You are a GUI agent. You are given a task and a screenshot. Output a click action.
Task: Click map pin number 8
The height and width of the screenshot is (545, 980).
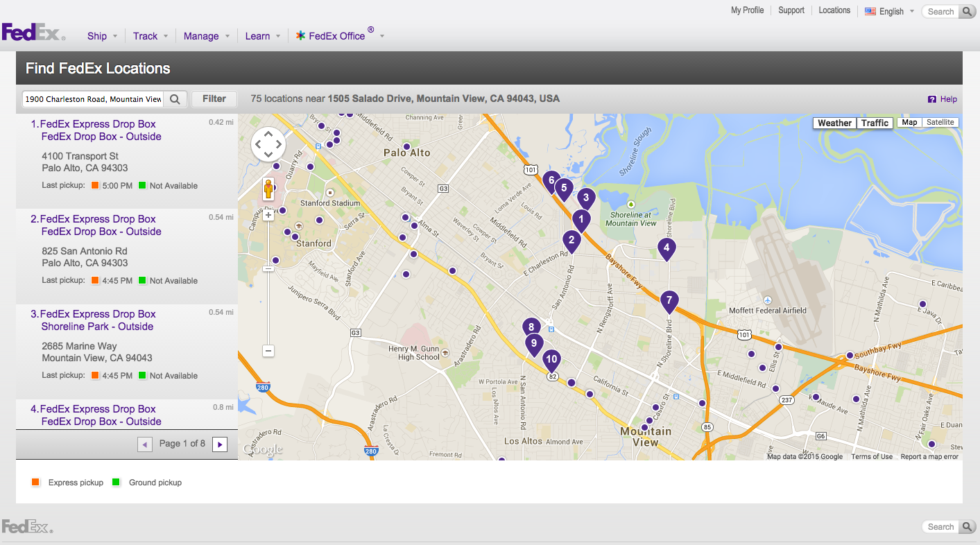[x=531, y=328]
